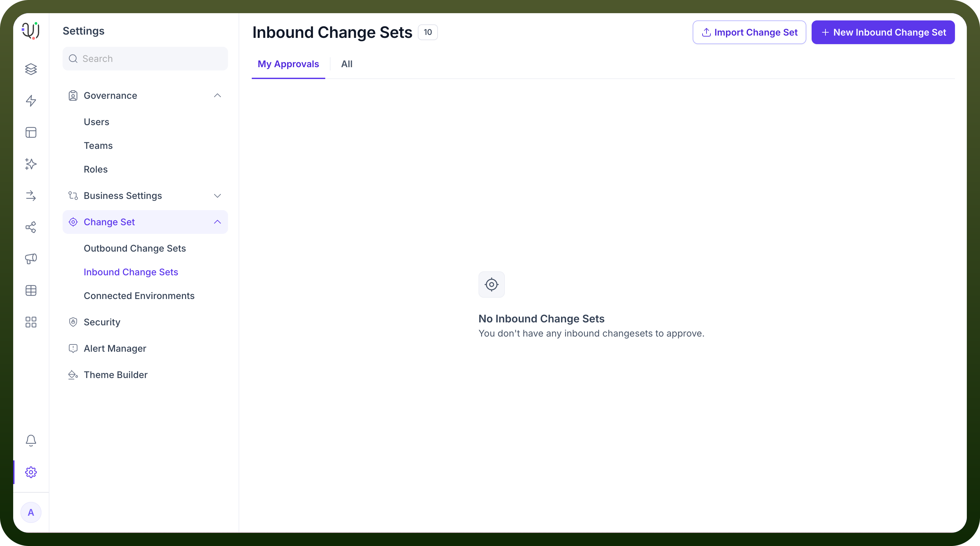Screen dimensions: 980x546
Task: Focus the Settings search field
Action: click(145, 59)
